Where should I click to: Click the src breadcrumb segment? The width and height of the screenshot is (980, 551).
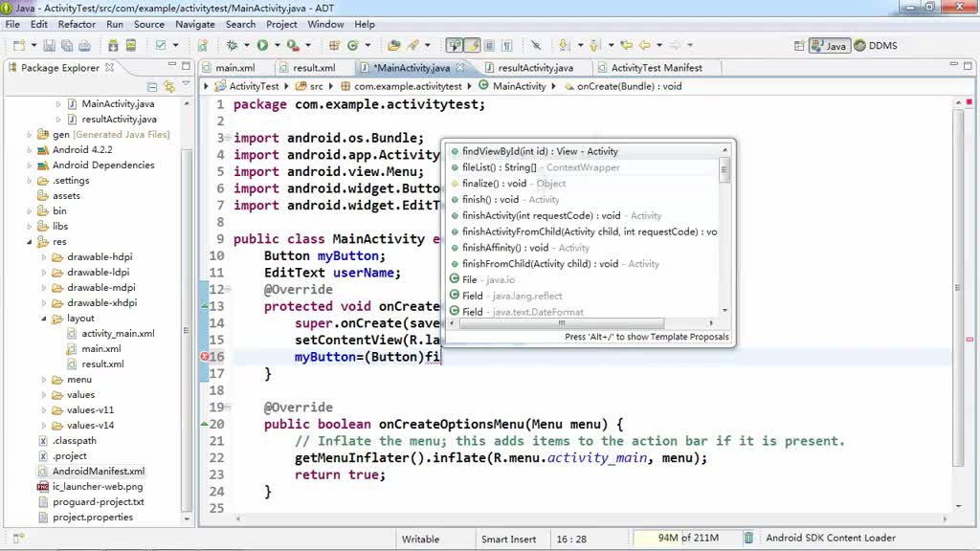(309, 86)
